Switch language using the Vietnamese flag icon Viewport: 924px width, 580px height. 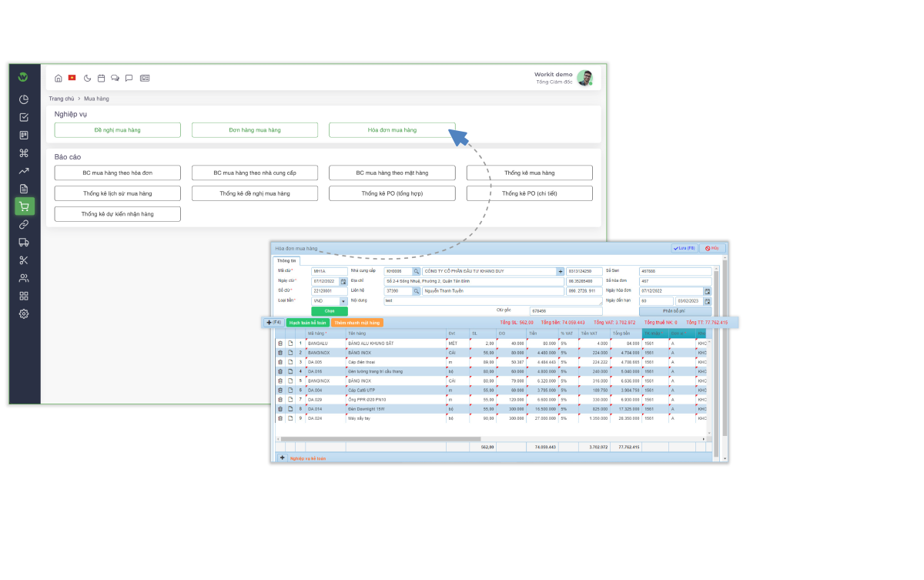(x=72, y=77)
